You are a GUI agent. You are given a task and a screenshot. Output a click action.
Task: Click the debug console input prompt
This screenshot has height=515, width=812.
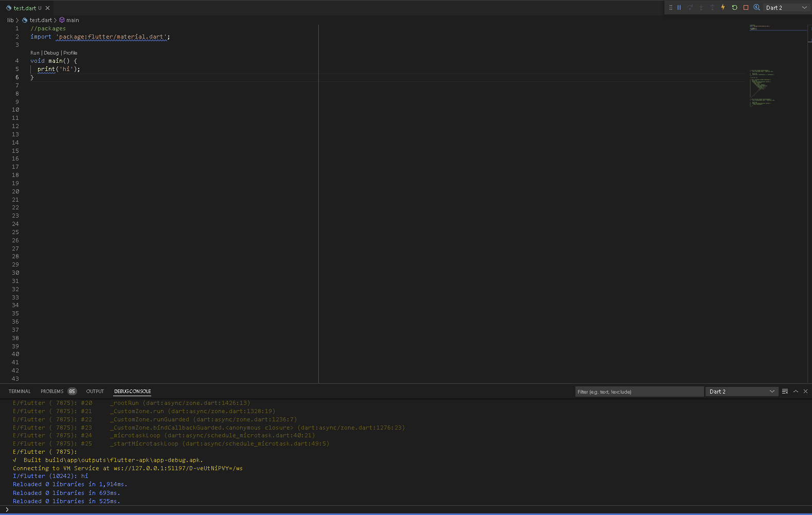pyautogui.click(x=406, y=509)
